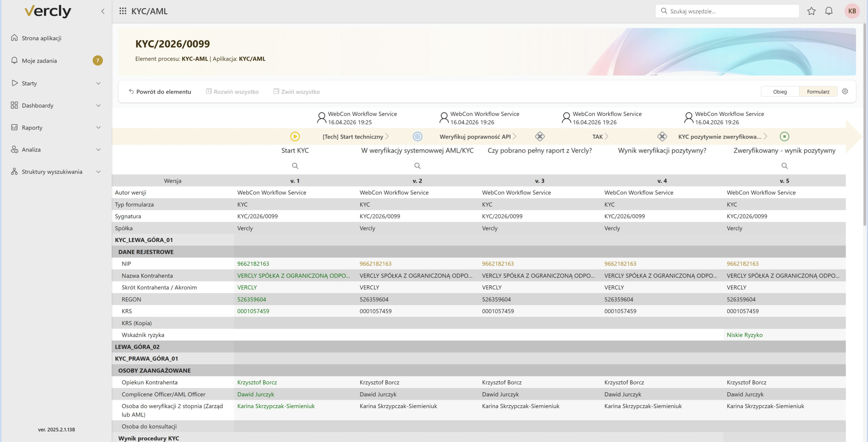Click Zwiń wszystko button
The height and width of the screenshot is (442, 868).
click(x=297, y=92)
